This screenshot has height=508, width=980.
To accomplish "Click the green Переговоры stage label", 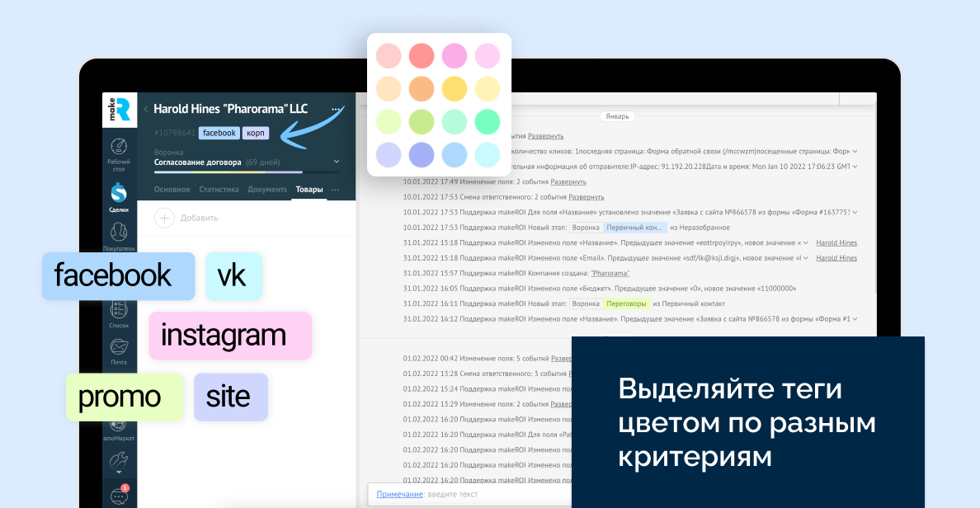I will 626,303.
